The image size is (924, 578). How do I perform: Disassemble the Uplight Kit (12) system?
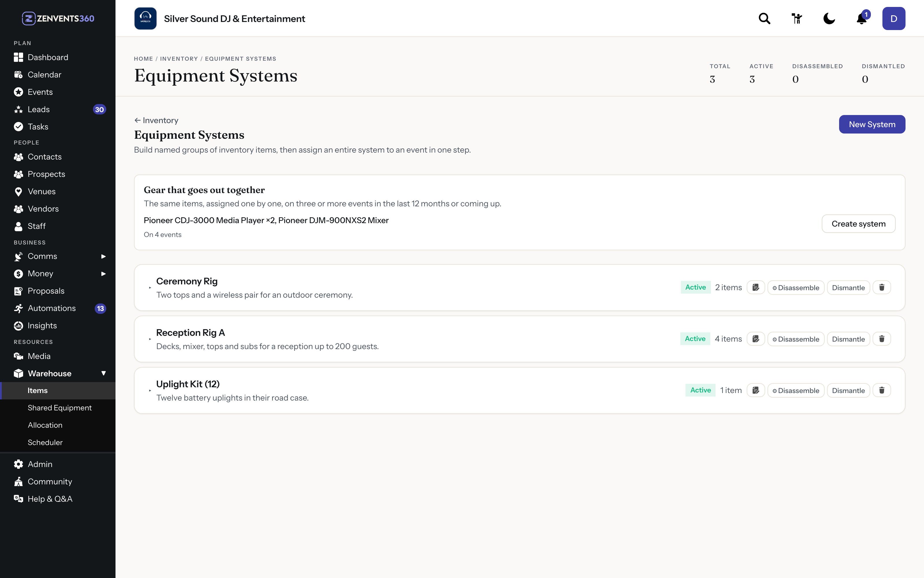[796, 390]
